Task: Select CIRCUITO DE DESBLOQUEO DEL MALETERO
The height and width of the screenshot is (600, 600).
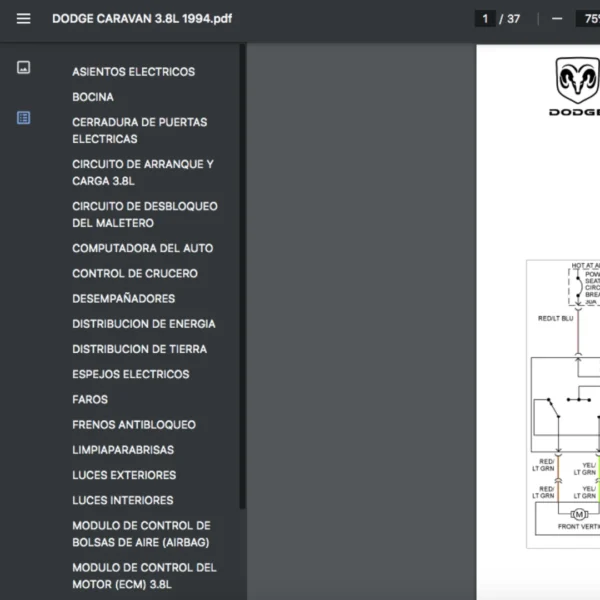Action: coord(144,215)
